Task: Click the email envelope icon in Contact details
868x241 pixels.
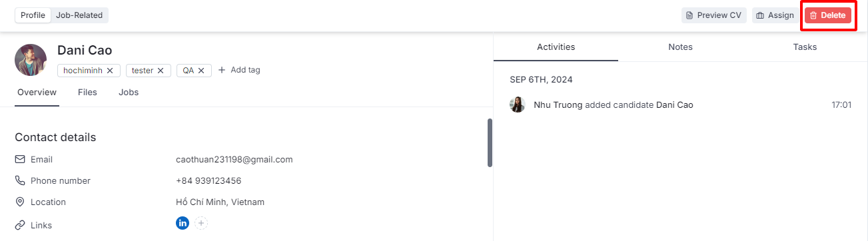Action: click(x=20, y=160)
